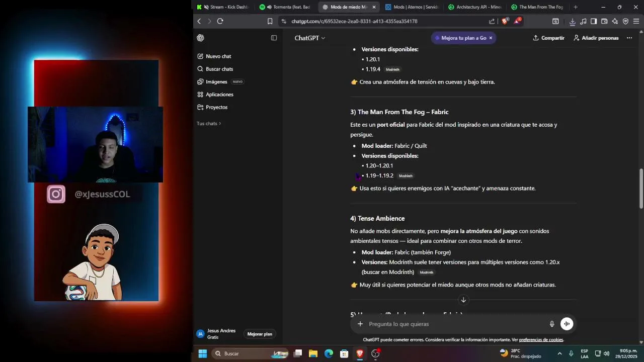Click the scroll-to-bottom arrow button
Viewport: 644px width, 362px height.
coord(463,300)
